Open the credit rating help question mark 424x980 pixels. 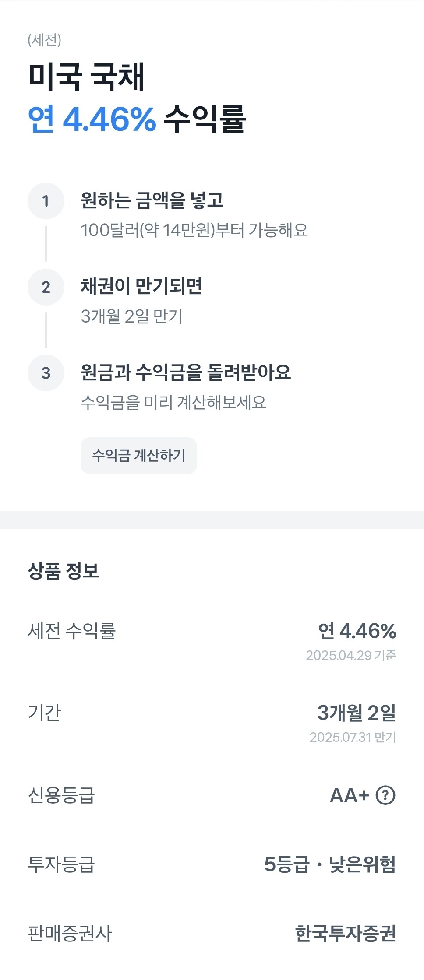coord(385,795)
